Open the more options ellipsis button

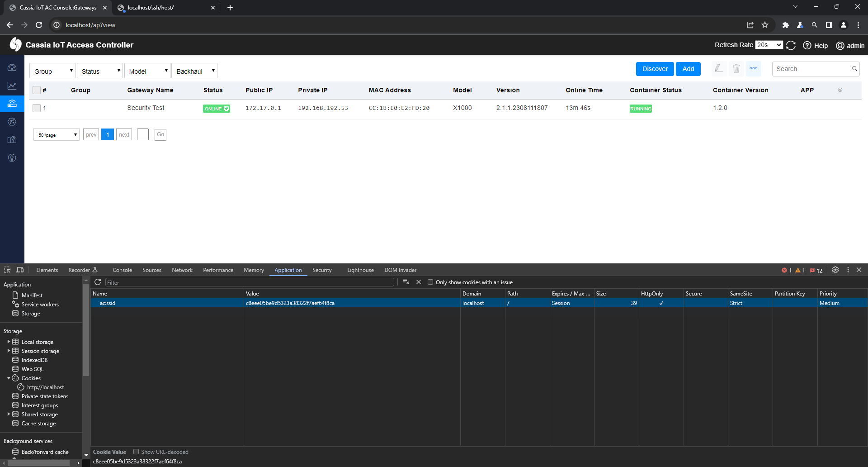click(754, 69)
